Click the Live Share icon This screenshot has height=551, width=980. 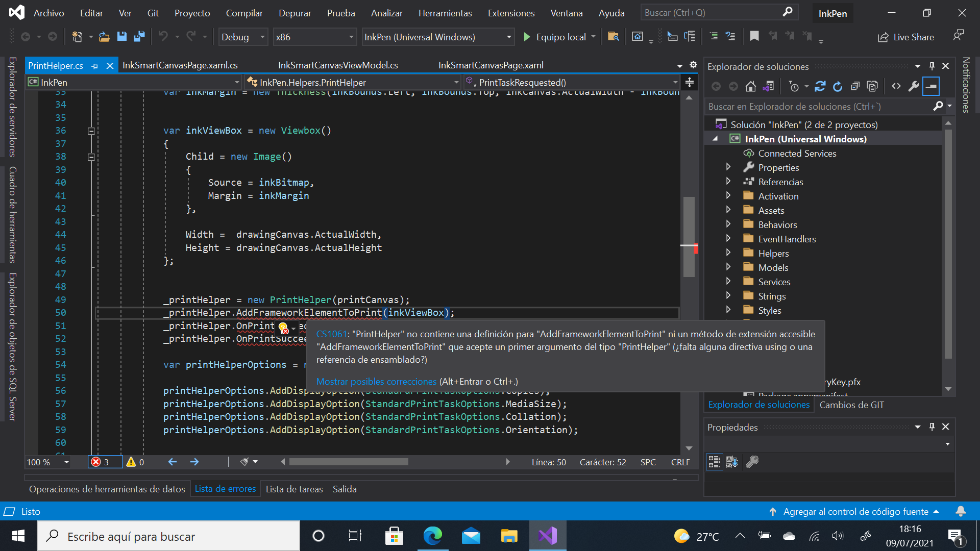(883, 37)
